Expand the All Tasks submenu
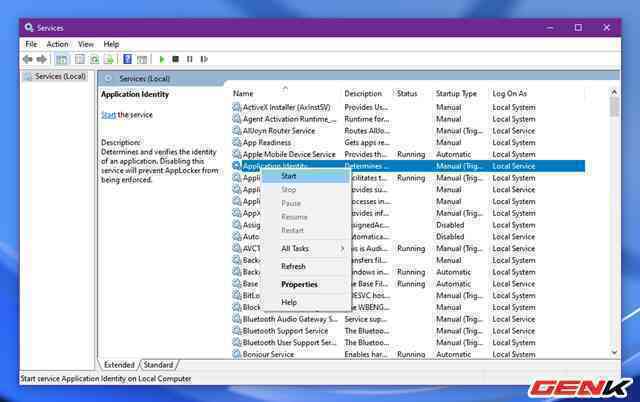The image size is (640, 402). (x=310, y=248)
